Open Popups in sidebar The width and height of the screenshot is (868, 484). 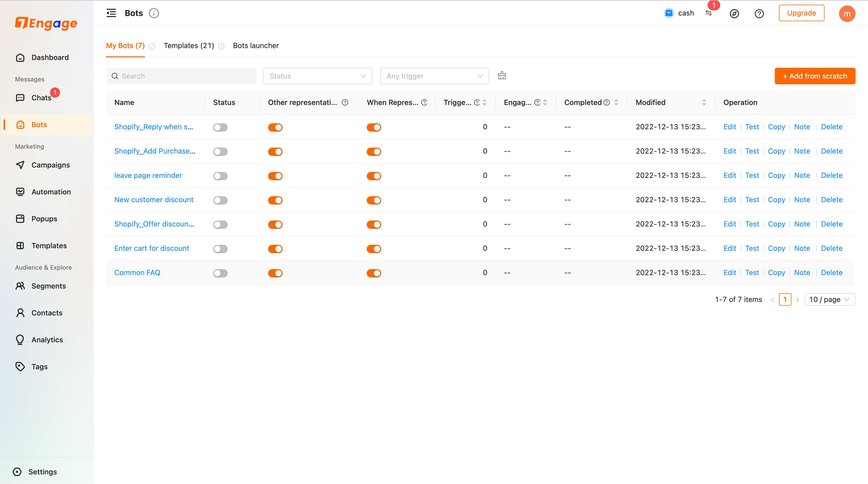pos(36,219)
